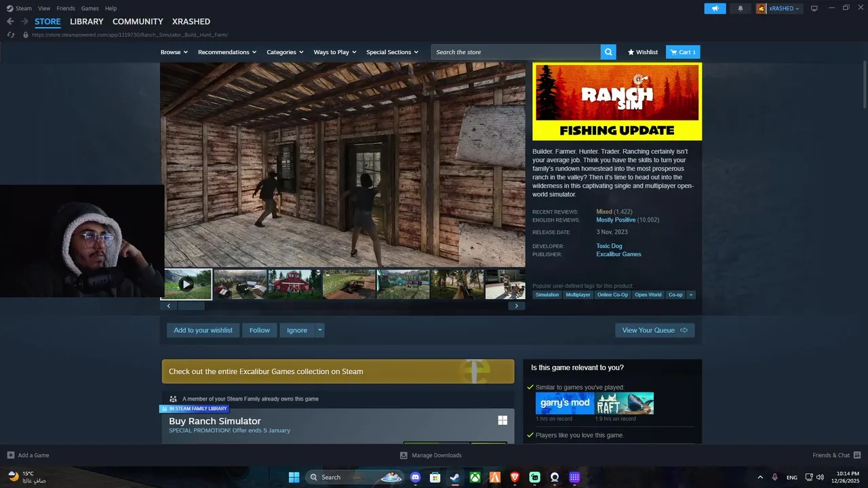Select the red barn screenshot thumbnail
Viewport: 868px width, 488px height.
pos(295,284)
